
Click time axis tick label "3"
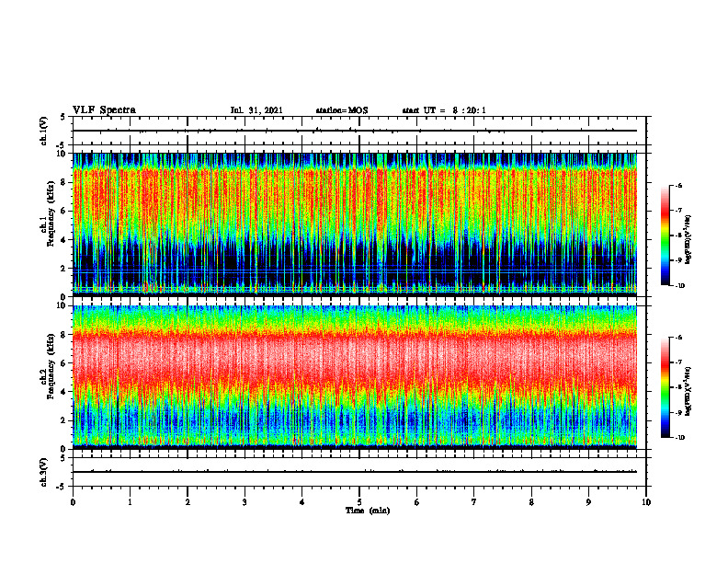[x=245, y=502]
